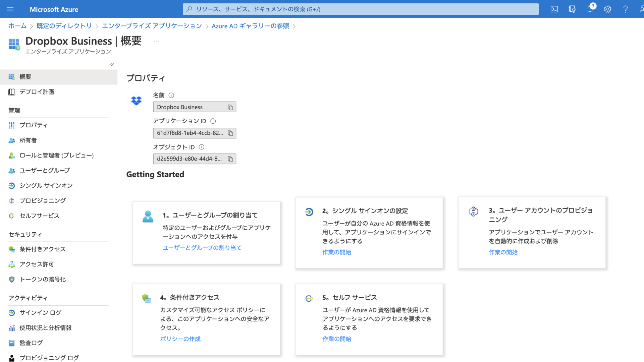Copy the オブジェクト ID value

[230, 159]
